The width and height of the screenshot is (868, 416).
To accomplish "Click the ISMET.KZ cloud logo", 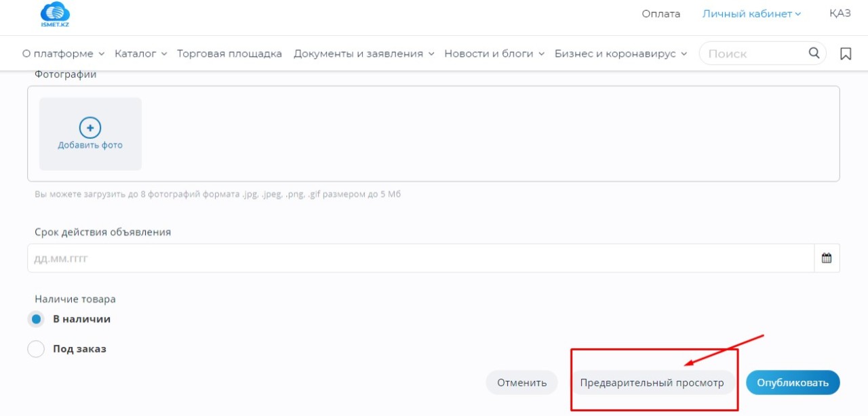I will [x=55, y=15].
